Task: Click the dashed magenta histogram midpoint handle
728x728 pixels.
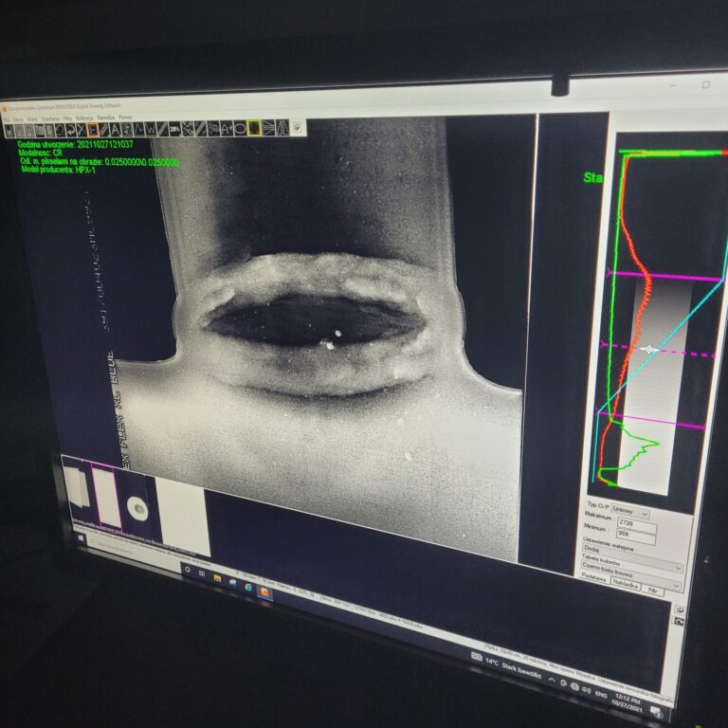Action: 649,350
